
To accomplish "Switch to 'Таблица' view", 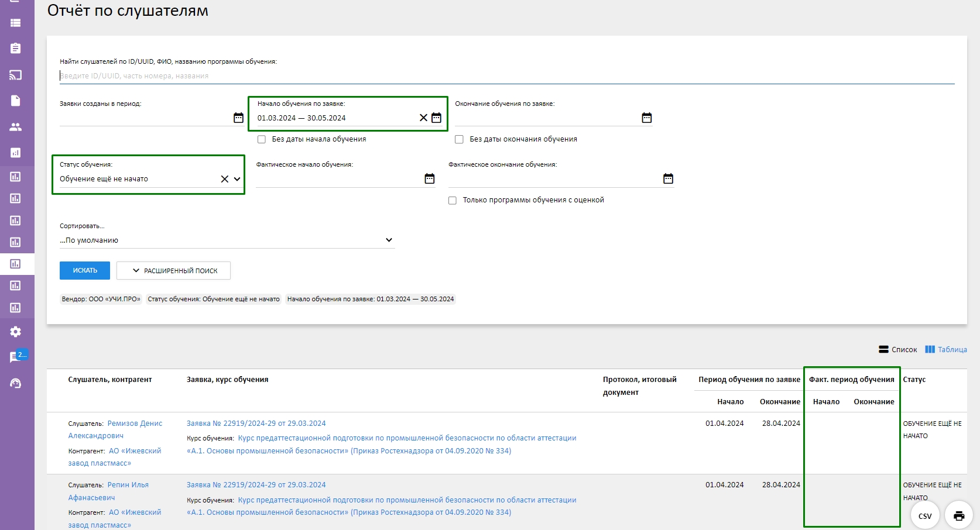I will (946, 349).
